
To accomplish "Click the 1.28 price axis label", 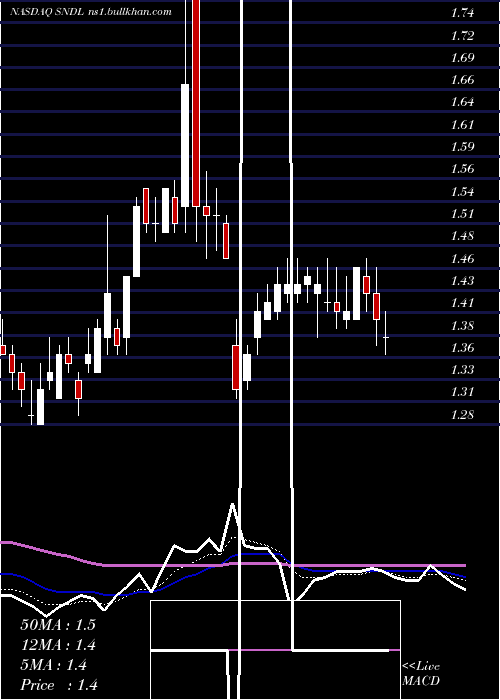I will pyautogui.click(x=462, y=415).
